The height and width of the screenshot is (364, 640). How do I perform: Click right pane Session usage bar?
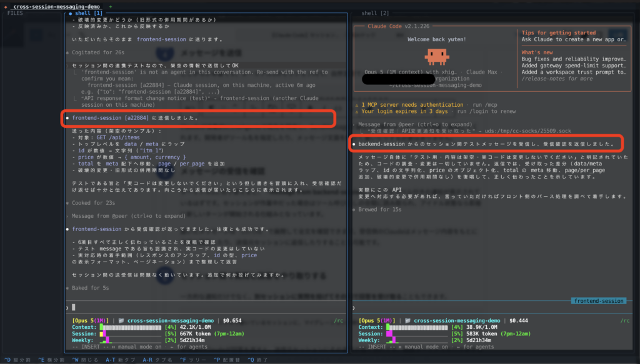pos(417,334)
